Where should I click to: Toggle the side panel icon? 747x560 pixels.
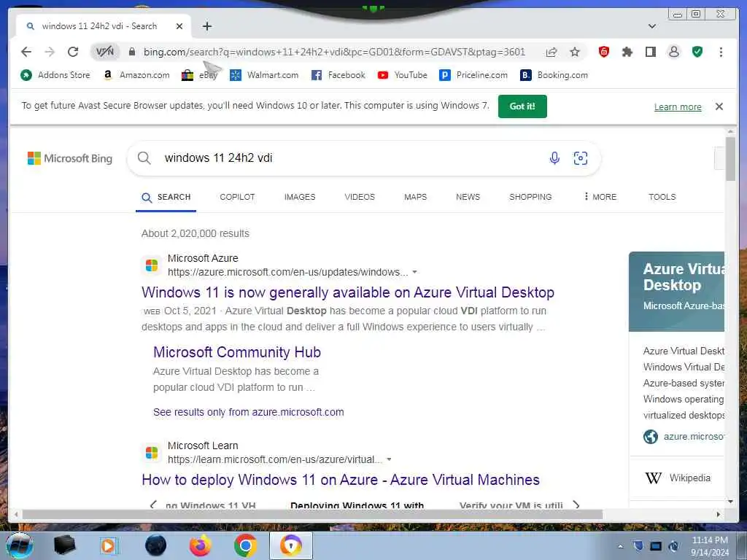point(650,52)
